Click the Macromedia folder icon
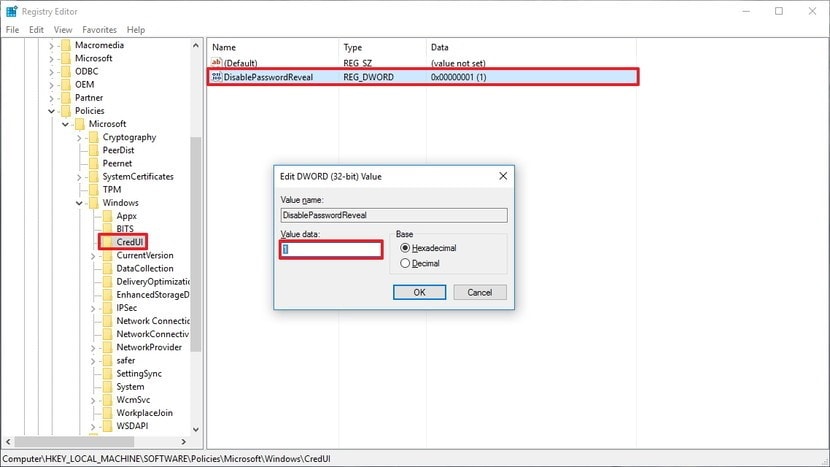 66,45
